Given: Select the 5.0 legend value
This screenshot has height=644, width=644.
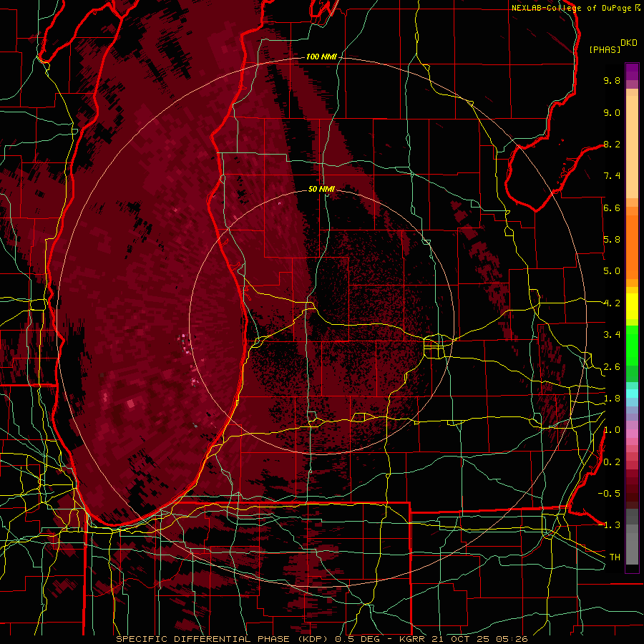Looking at the screenshot, I should point(612,271).
